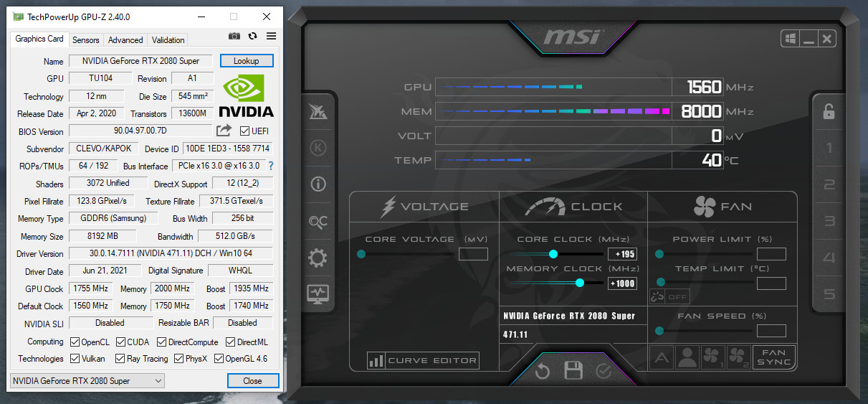868x404 pixels.
Task: Open the Afterburner information icon
Action: click(318, 184)
